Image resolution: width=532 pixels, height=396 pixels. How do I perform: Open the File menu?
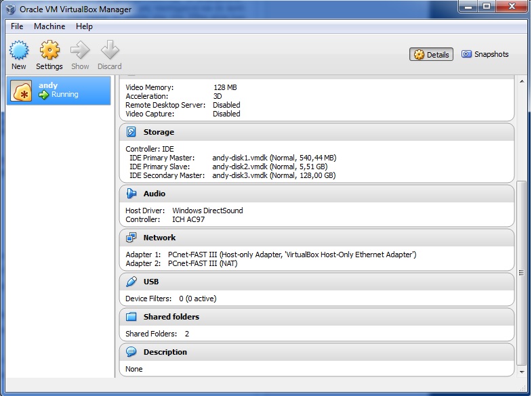pyautogui.click(x=17, y=26)
